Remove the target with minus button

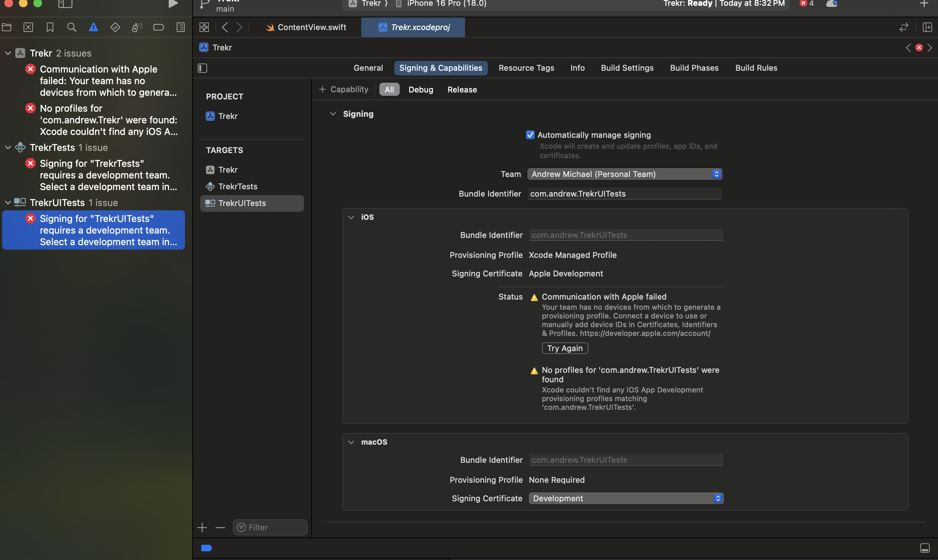click(220, 528)
